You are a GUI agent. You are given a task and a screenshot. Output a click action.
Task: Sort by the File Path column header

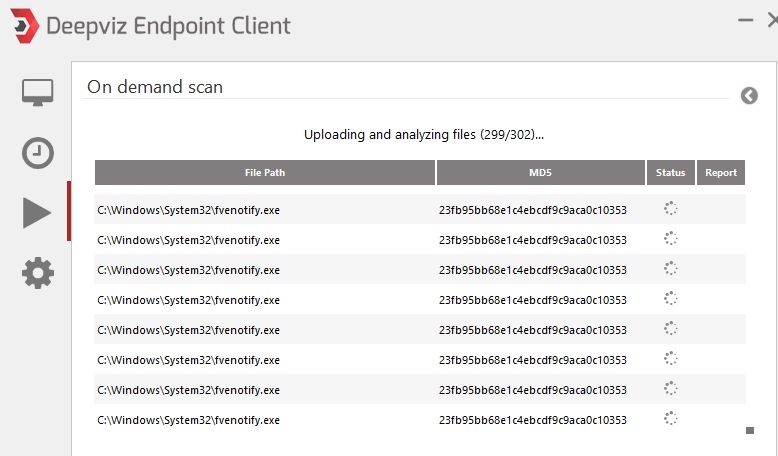pyautogui.click(x=265, y=173)
